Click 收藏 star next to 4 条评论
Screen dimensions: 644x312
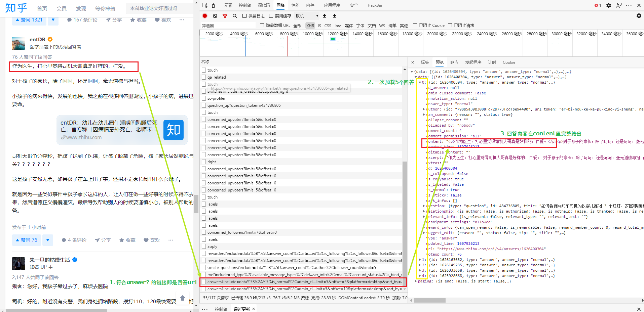tap(122, 240)
